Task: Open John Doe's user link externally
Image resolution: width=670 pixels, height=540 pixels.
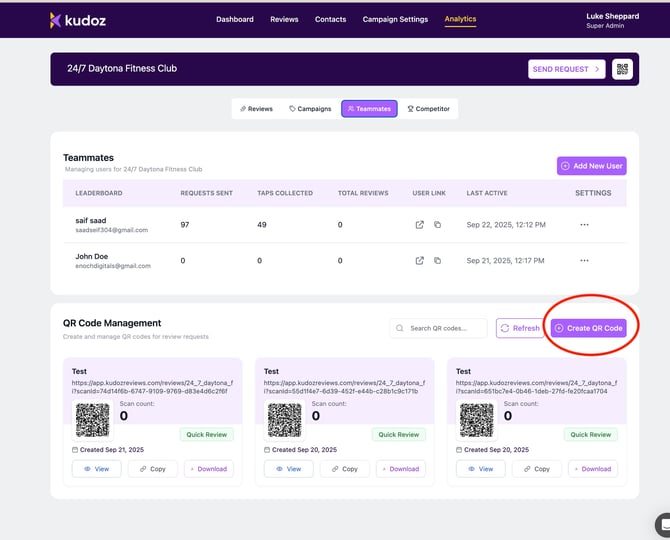Action: [x=420, y=260]
